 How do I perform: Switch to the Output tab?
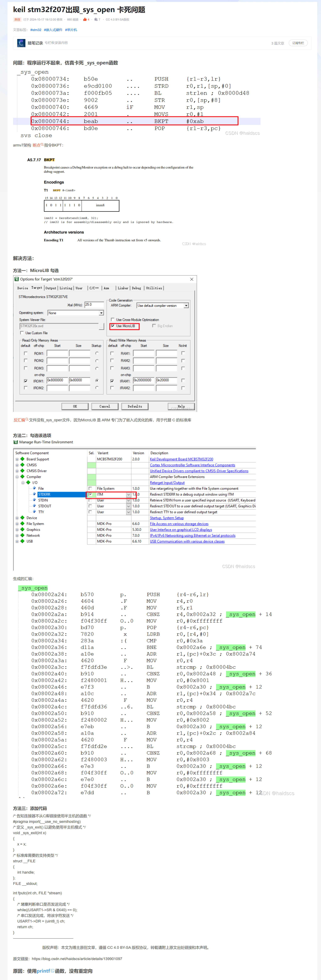pos(51,288)
